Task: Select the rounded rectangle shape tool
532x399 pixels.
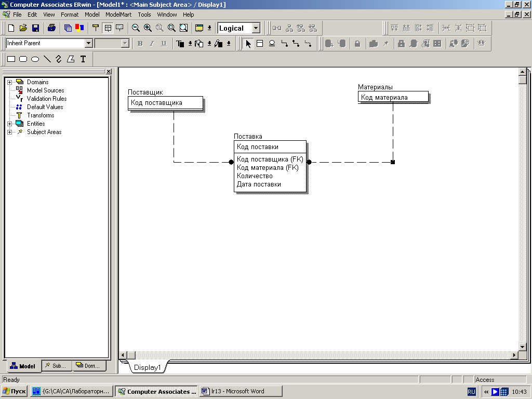Action: click(x=23, y=59)
